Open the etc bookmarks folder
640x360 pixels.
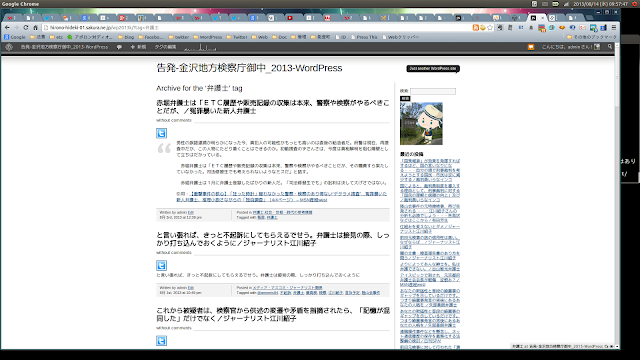[56, 37]
